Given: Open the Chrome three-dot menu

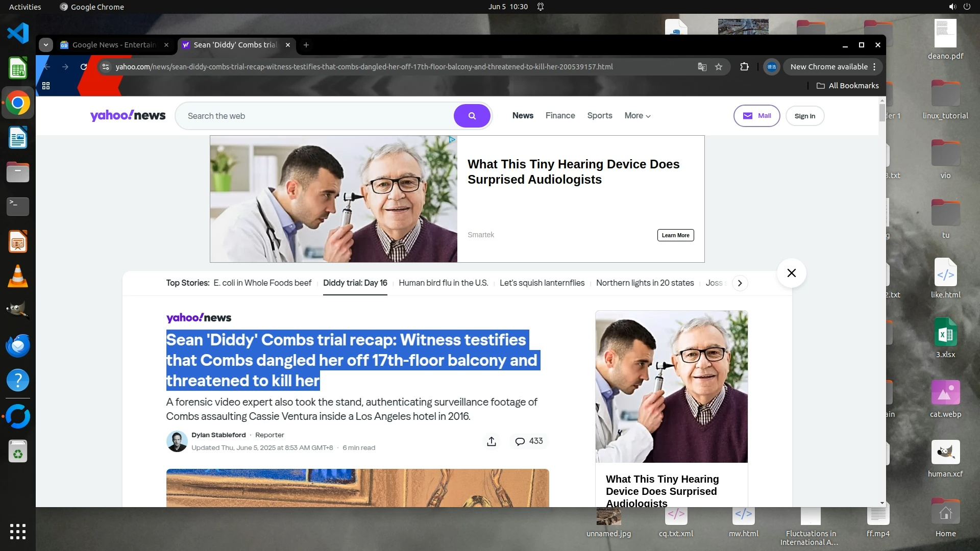Looking at the screenshot, I should click(x=874, y=67).
